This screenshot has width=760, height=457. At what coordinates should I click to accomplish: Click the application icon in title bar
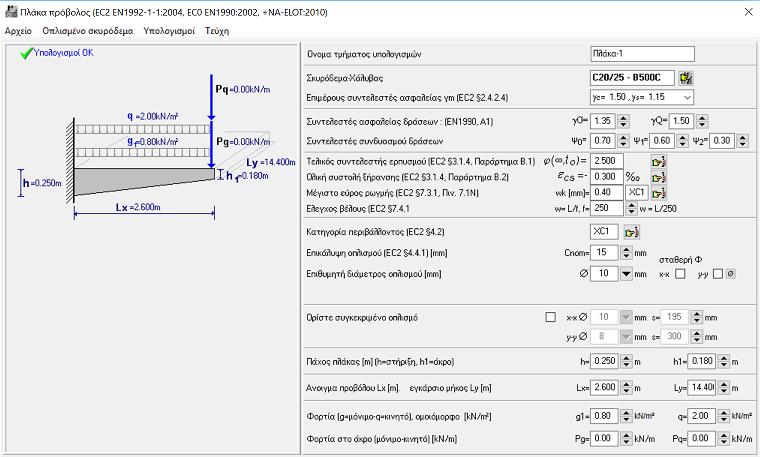[x=11, y=12]
